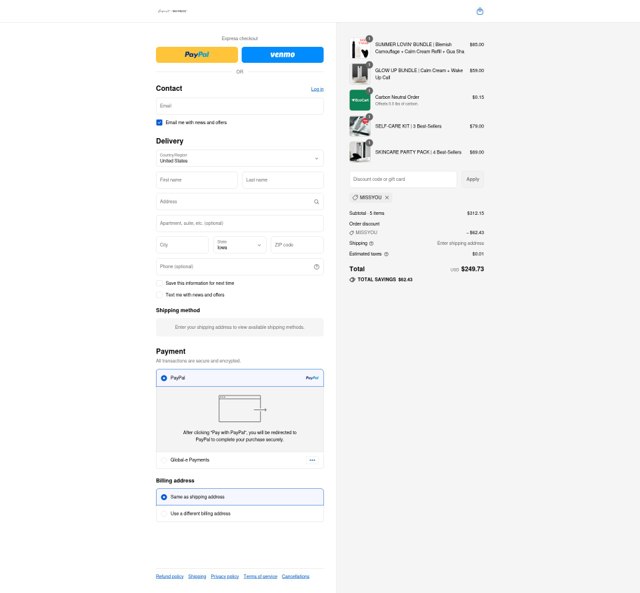
Task: Click the Phone (optional) field
Action: pyautogui.click(x=240, y=267)
